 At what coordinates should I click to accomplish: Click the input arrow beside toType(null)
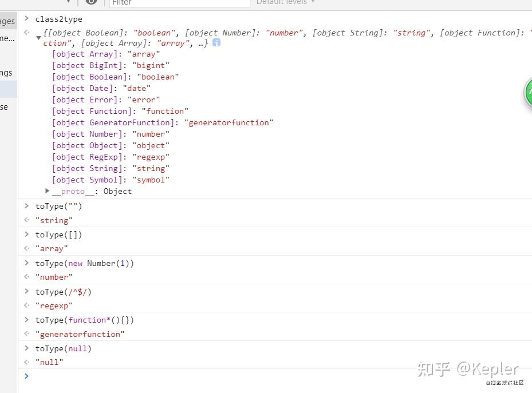pos(26,348)
